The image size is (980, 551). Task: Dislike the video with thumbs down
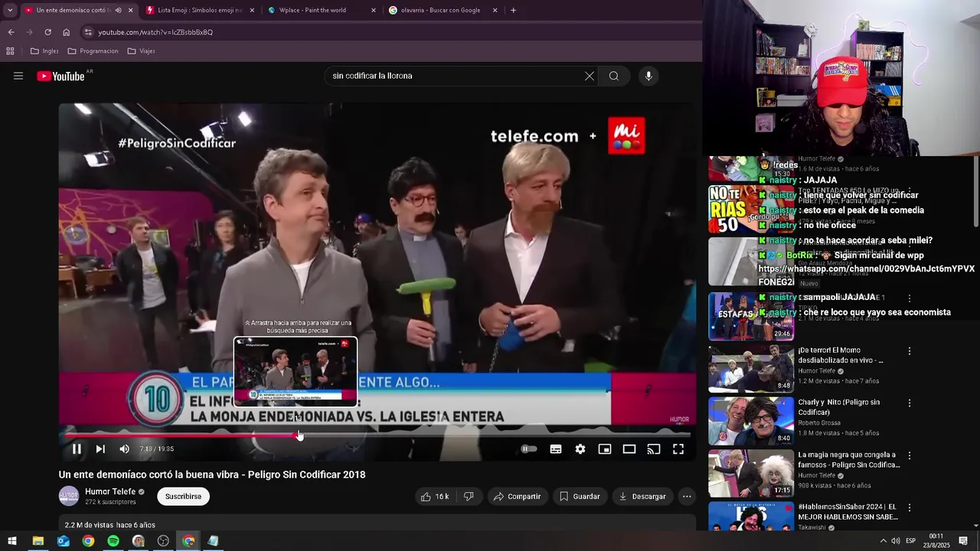[469, 497]
